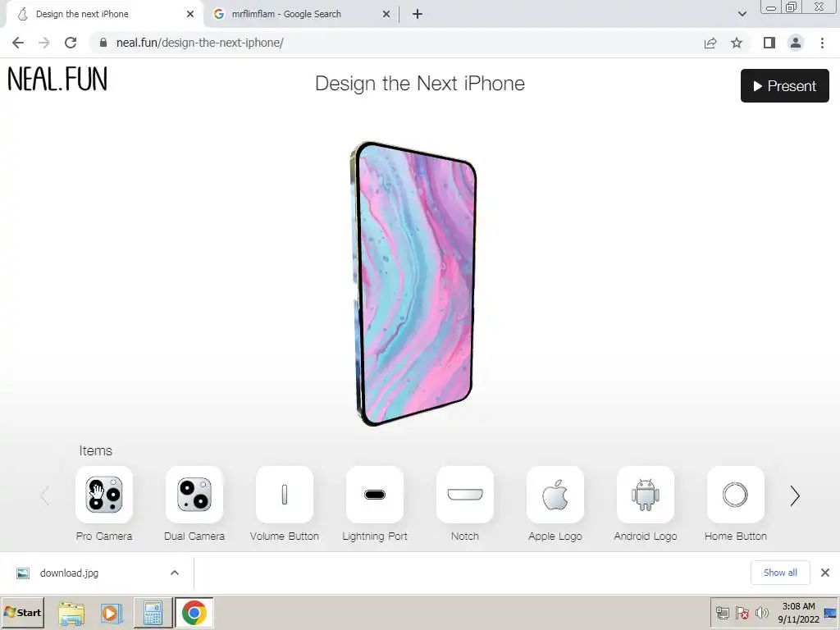
Task: Open Windows Explorer from taskbar
Action: tap(71, 614)
